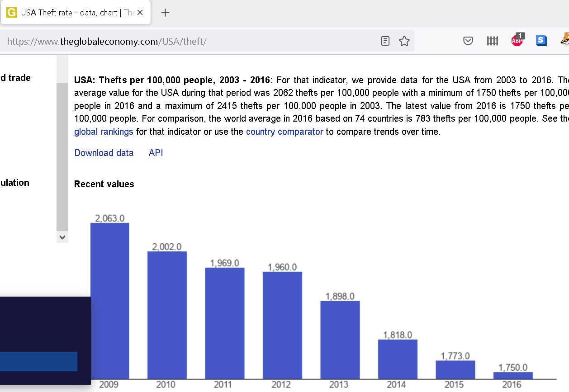Click the page favicon on the tab
This screenshot has height=392, width=569.
point(12,13)
